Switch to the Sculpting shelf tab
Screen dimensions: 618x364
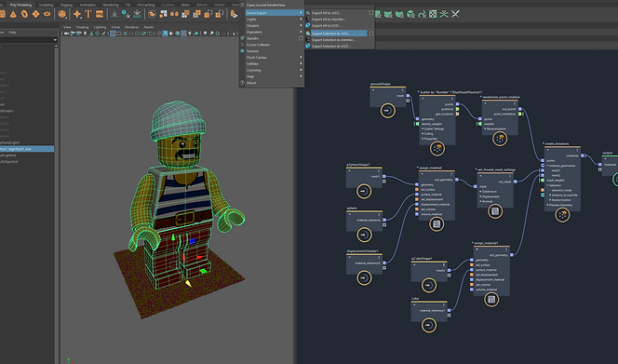[x=46, y=5]
